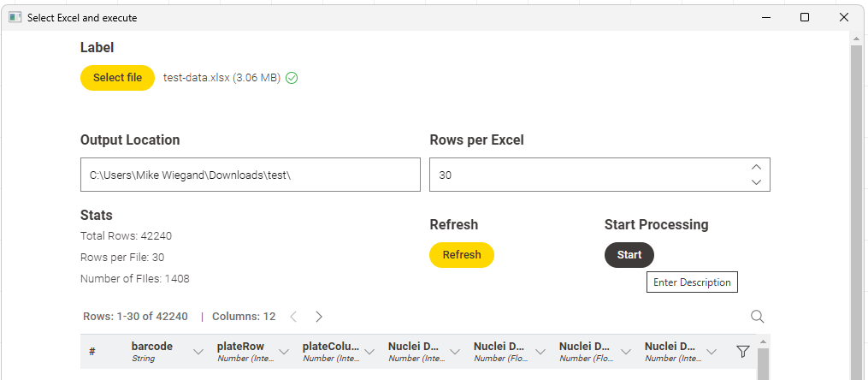Click the green file validation checkmark icon
This screenshot has height=380, width=868.
pyautogui.click(x=292, y=78)
